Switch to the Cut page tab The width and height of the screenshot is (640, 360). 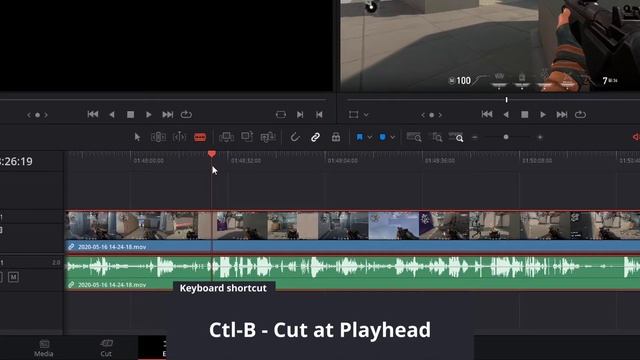(106, 348)
